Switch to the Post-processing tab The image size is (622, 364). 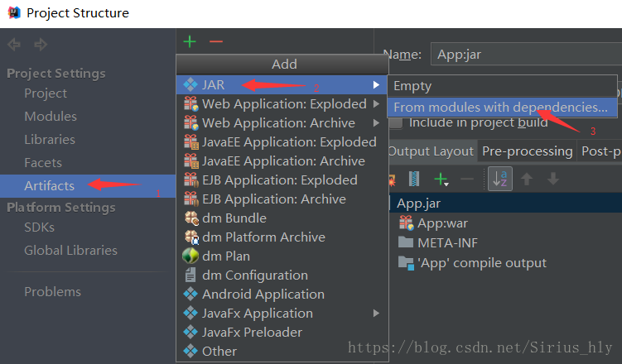600,151
